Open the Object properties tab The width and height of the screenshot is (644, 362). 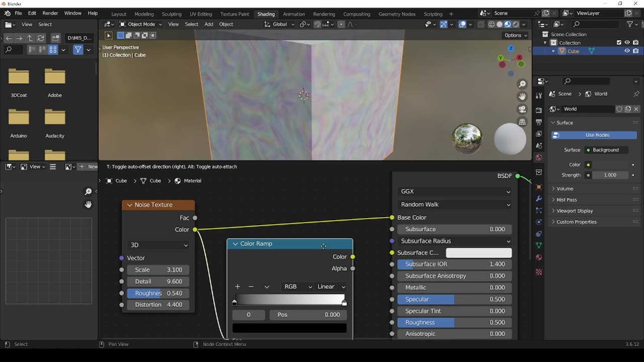pyautogui.click(x=539, y=187)
